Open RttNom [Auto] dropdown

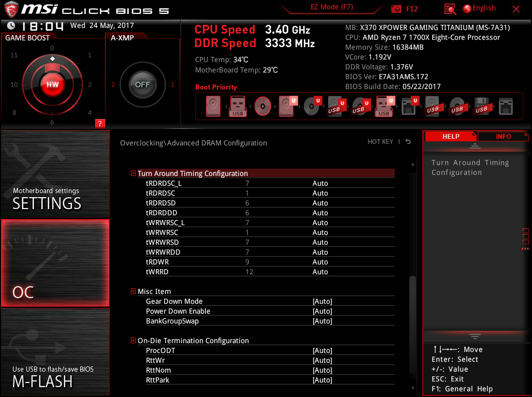pos(322,370)
